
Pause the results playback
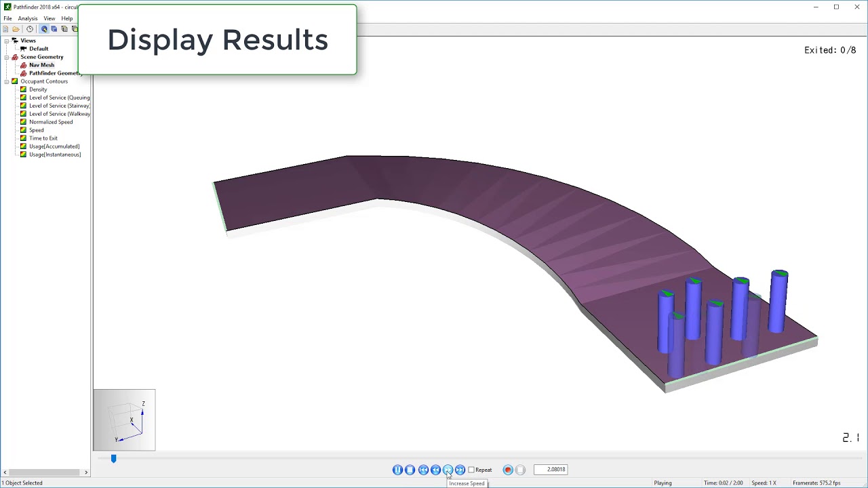397,470
